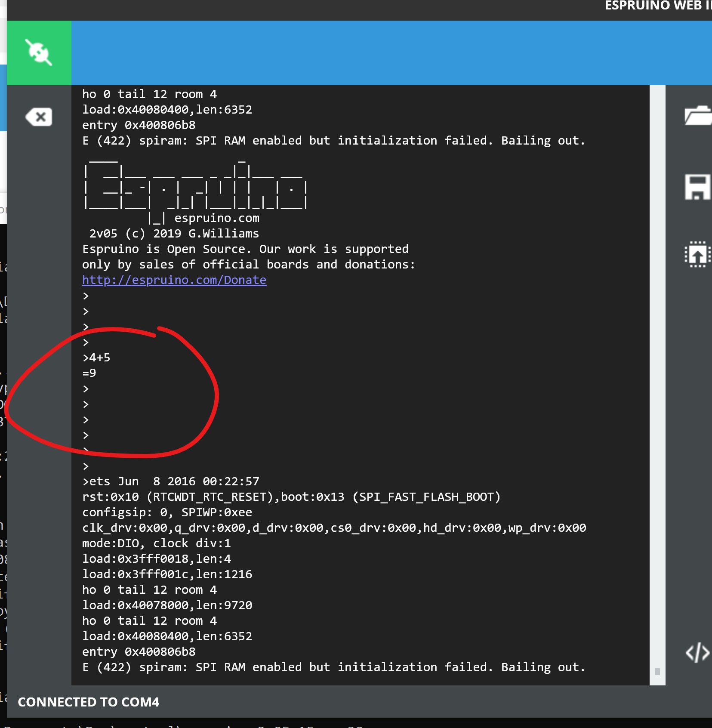Click the 'ESPRUINO WEB' title text
The image size is (712, 728).
click(x=658, y=6)
